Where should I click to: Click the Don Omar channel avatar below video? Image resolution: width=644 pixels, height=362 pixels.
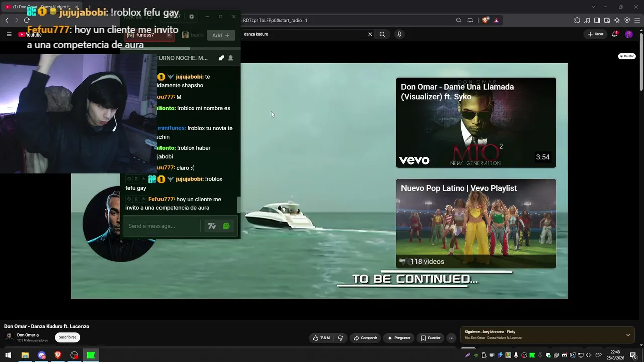[x=9, y=337]
